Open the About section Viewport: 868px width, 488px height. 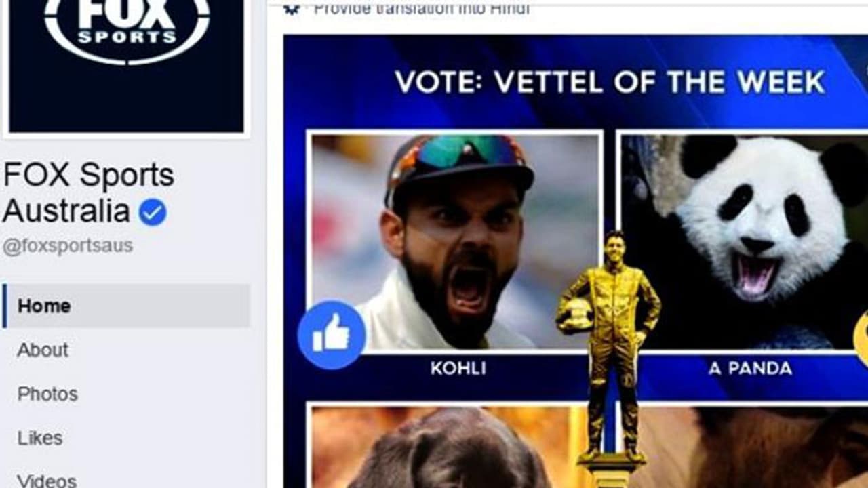(43, 350)
